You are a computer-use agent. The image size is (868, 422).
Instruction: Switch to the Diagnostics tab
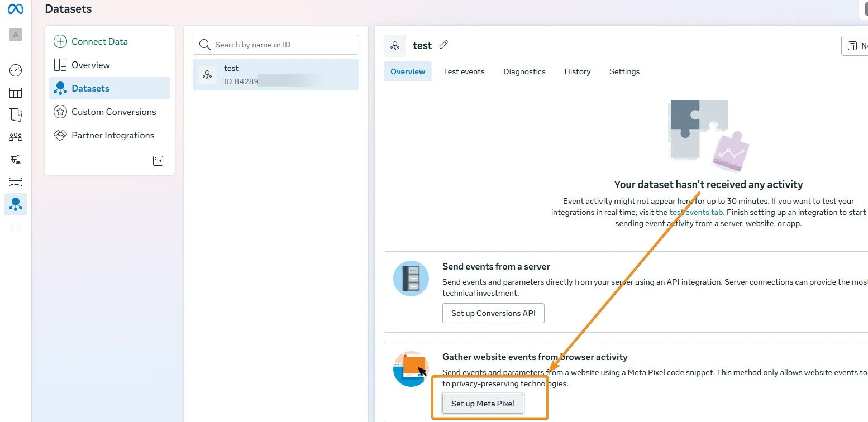[x=524, y=71]
